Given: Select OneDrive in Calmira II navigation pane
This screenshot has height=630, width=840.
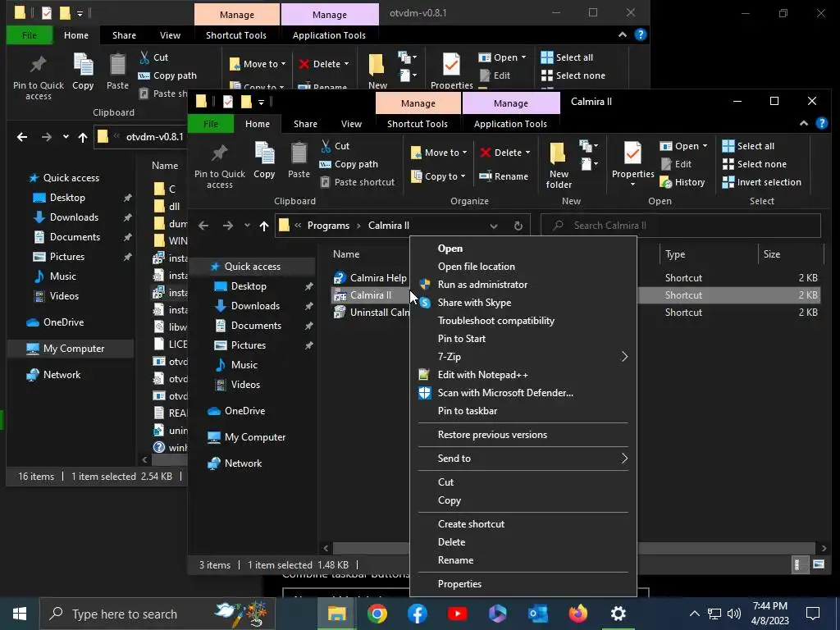Looking at the screenshot, I should (244, 411).
